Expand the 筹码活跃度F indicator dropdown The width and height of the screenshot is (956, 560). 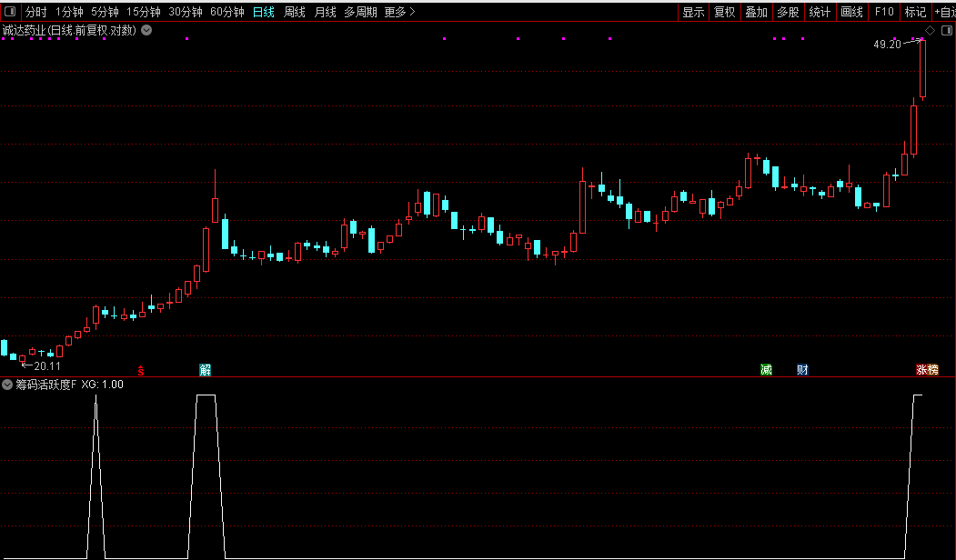[x=7, y=385]
